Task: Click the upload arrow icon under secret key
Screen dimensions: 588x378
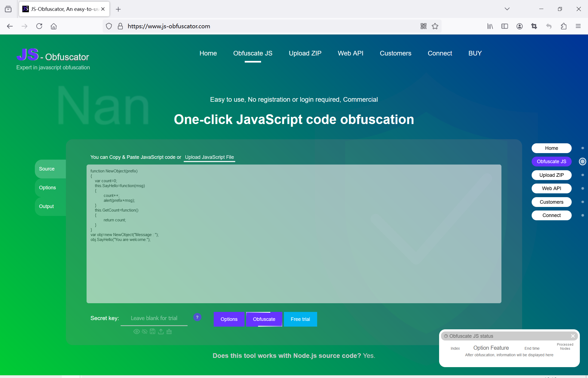Action: (x=161, y=331)
